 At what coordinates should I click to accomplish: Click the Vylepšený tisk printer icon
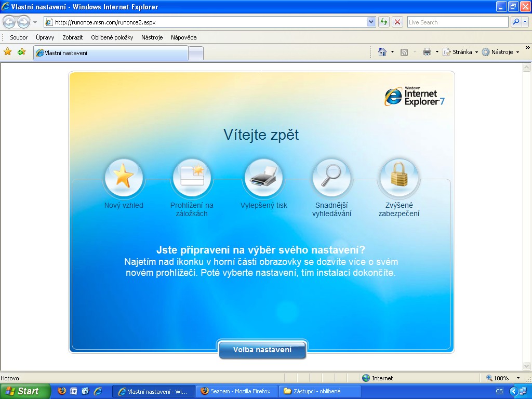(x=263, y=177)
